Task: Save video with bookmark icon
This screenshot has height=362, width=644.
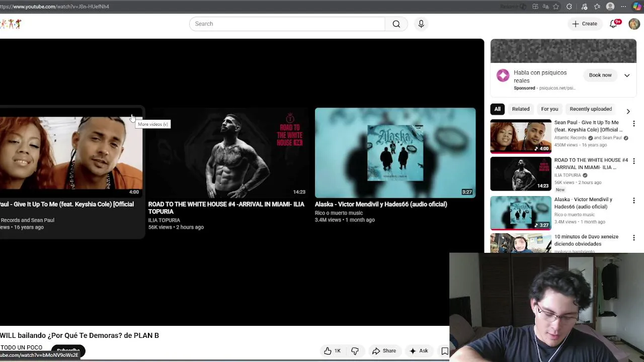Action: (444, 351)
